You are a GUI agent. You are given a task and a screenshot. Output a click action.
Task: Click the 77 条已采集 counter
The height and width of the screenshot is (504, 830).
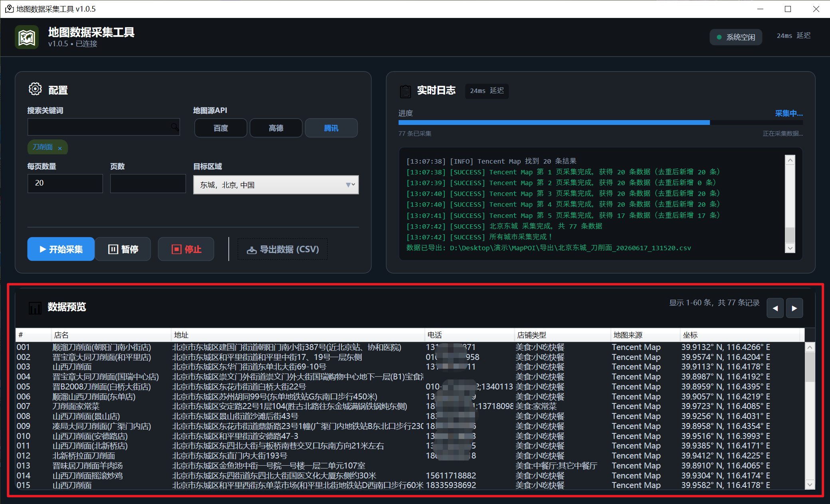click(415, 134)
